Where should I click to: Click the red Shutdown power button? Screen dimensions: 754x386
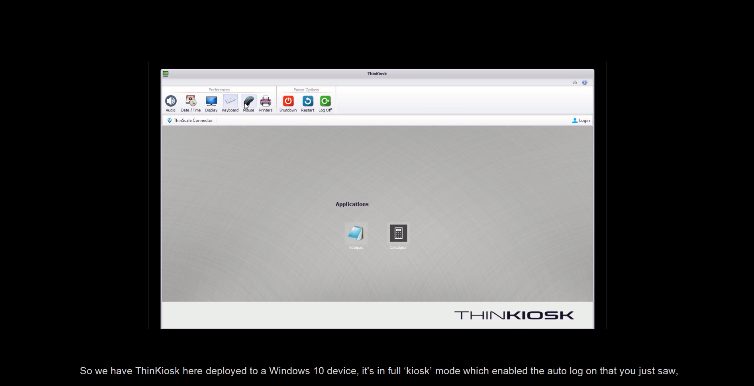click(x=288, y=103)
